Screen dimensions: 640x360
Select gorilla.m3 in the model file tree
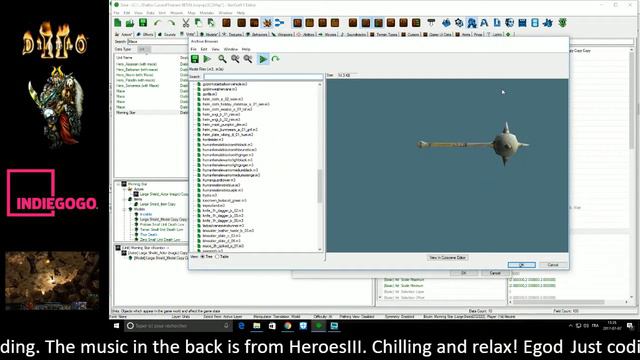click(x=209, y=94)
